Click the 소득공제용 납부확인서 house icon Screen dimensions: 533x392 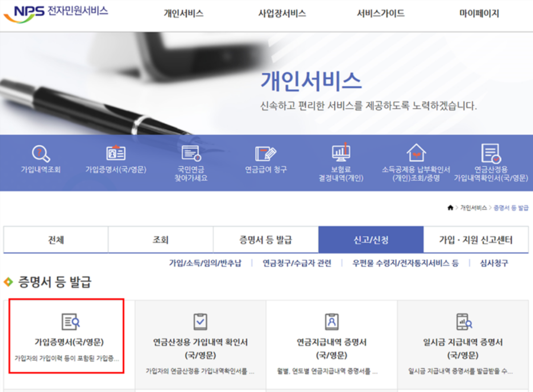[x=416, y=153]
